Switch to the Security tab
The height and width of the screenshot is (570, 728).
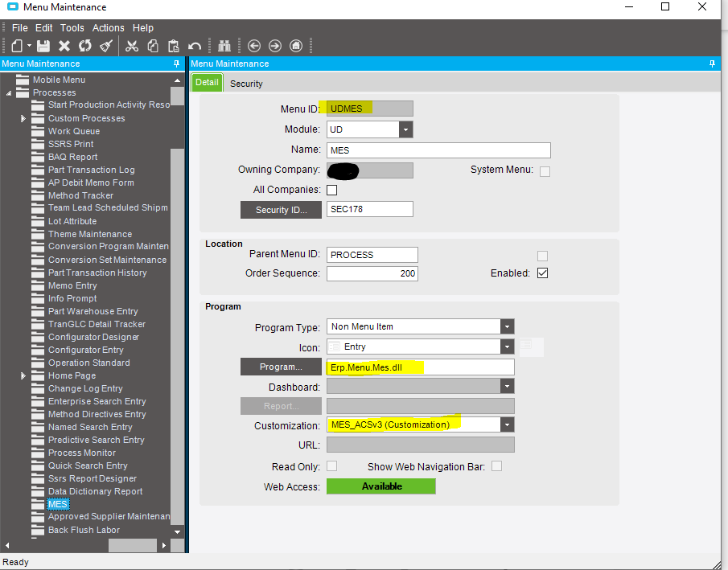click(246, 84)
